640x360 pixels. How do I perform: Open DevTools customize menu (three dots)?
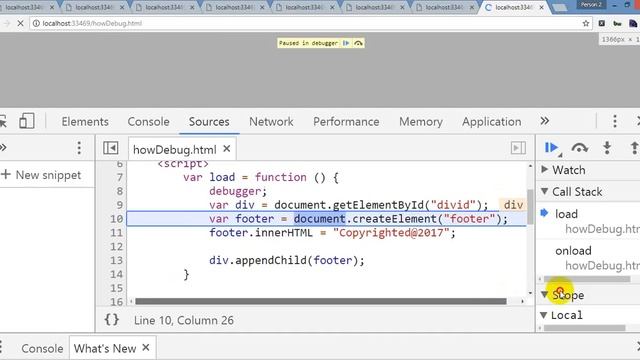615,121
